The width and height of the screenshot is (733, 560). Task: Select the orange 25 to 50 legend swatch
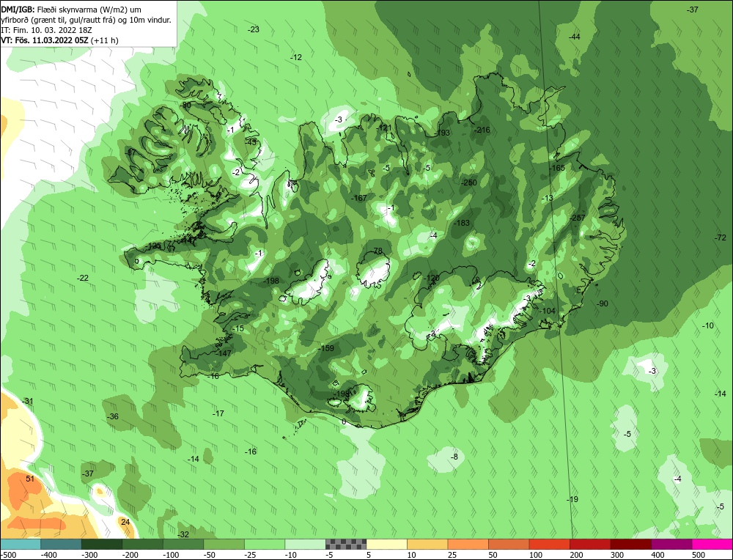(468, 544)
